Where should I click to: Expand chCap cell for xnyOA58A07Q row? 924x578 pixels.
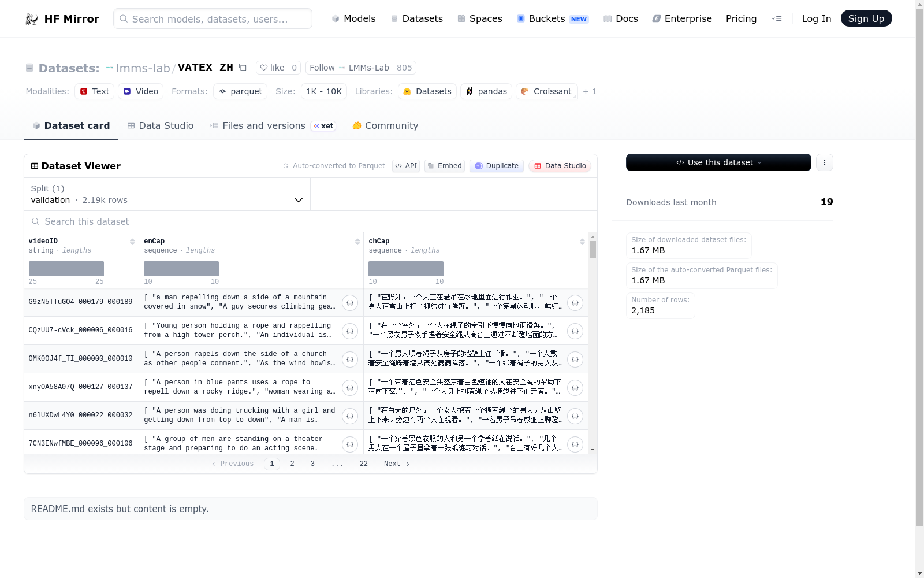575,388
